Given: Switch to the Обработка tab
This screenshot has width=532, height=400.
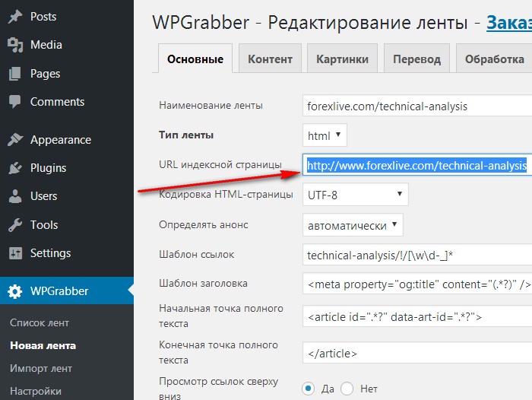Looking at the screenshot, I should pyautogui.click(x=494, y=59).
